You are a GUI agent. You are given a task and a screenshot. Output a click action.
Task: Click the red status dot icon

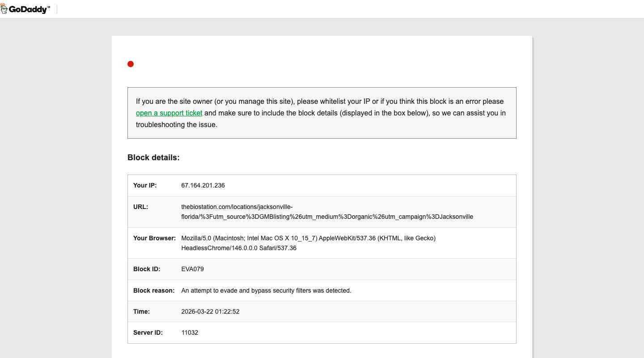[131, 64]
